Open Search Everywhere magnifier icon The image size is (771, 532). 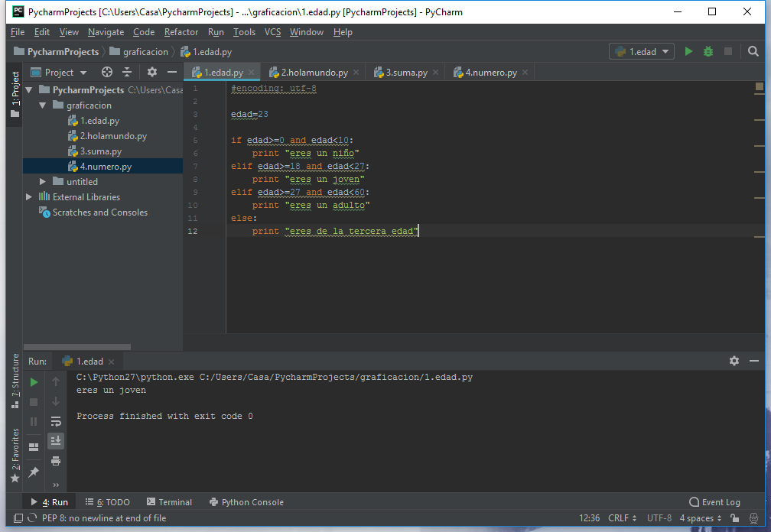[x=753, y=51]
